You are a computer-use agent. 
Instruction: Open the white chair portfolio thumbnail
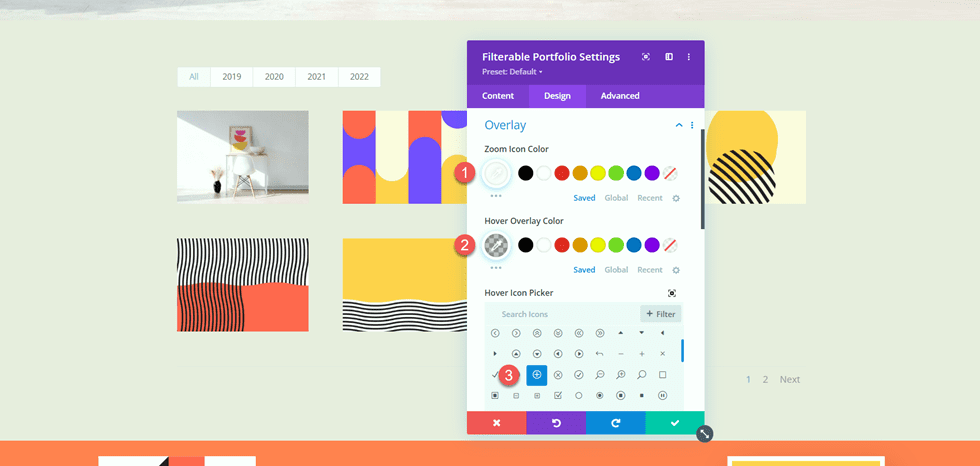click(242, 157)
